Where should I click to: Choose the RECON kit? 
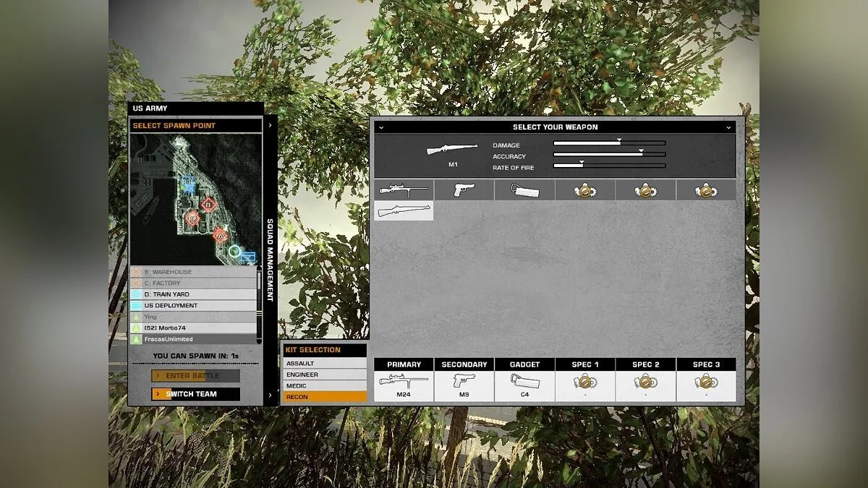pos(325,397)
